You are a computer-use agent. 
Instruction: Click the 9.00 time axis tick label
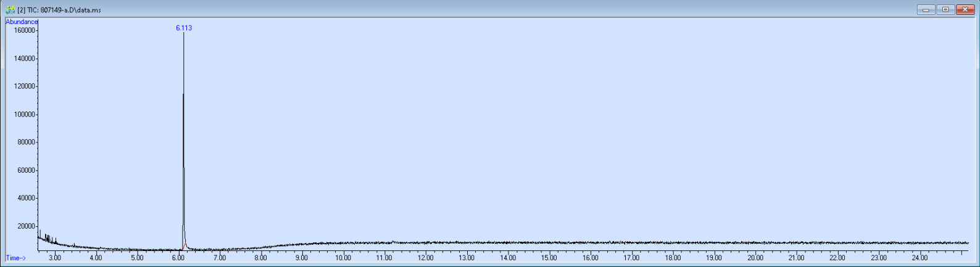302,258
